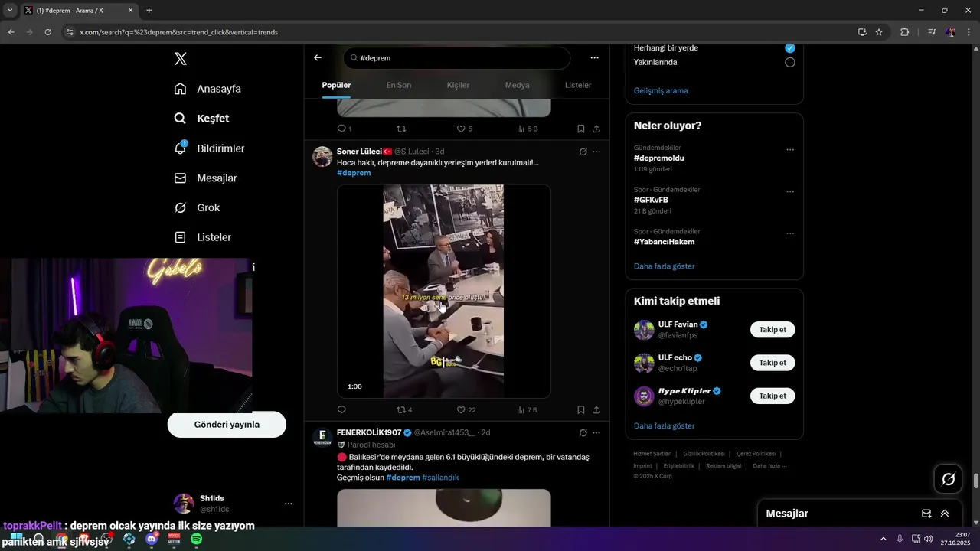The width and height of the screenshot is (980, 551).
Task: Click Daha fazla göster under Kimi takip etmeli
Action: click(665, 425)
